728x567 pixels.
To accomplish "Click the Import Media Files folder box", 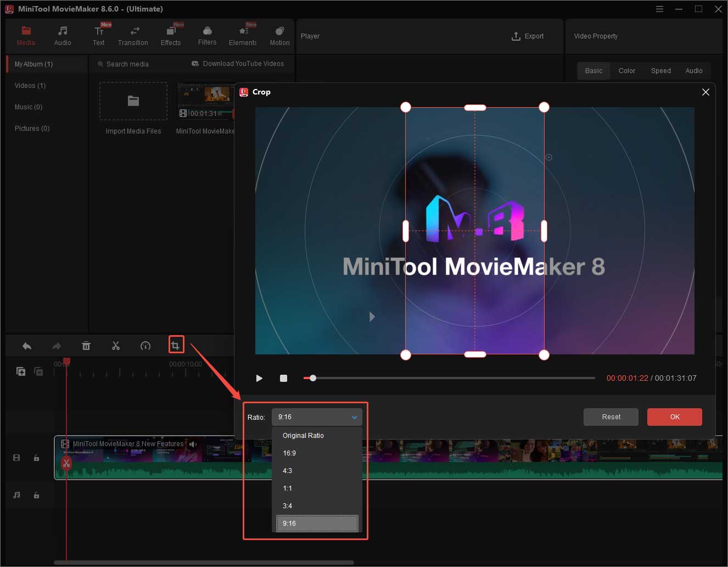I will (133, 101).
